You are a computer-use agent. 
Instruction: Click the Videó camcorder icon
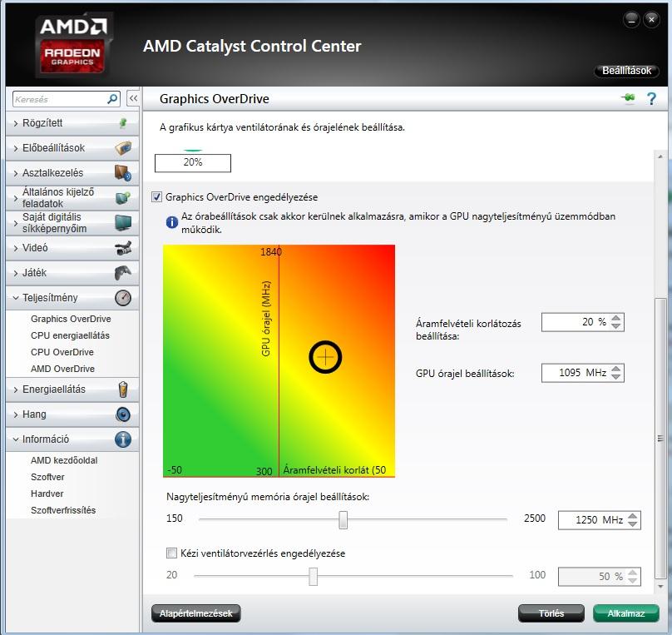[123, 248]
